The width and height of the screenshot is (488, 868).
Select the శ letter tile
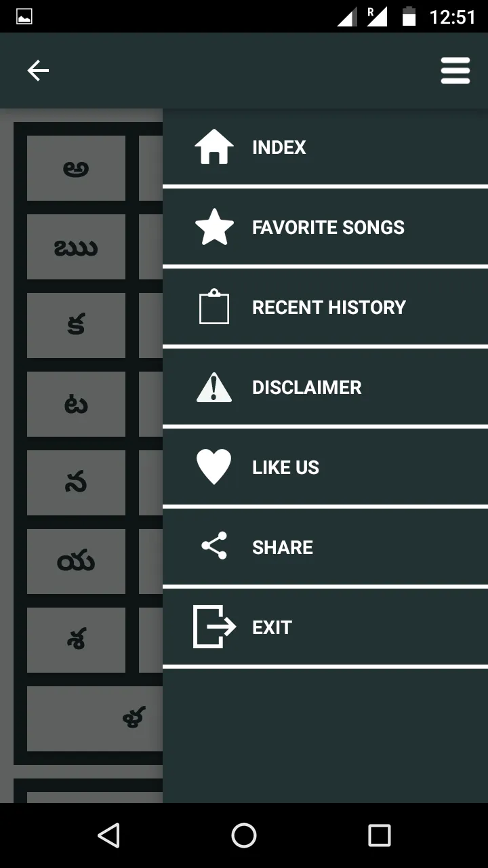click(76, 639)
